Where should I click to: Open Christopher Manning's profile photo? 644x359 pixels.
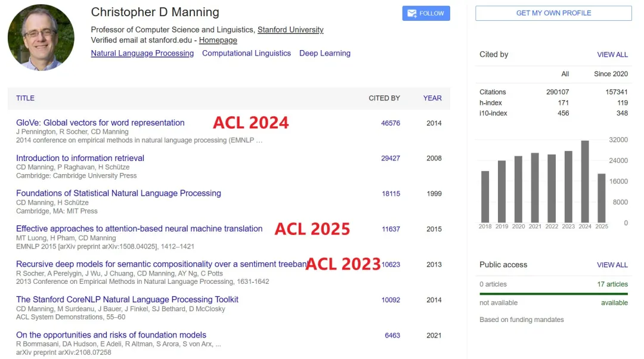[41, 38]
